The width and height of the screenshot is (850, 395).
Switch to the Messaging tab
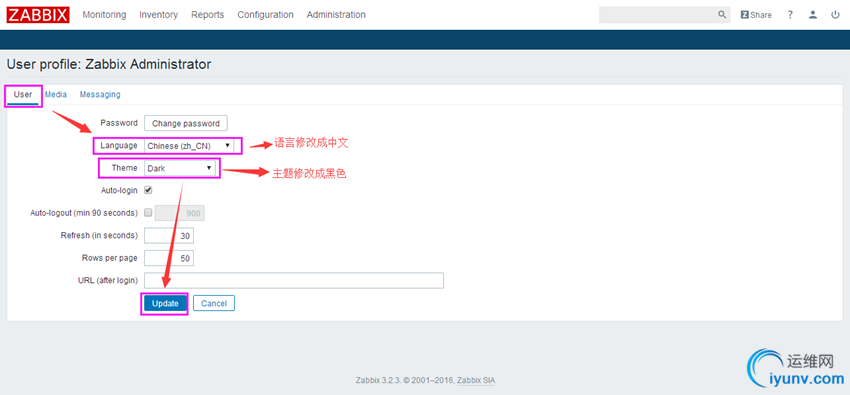(x=100, y=94)
